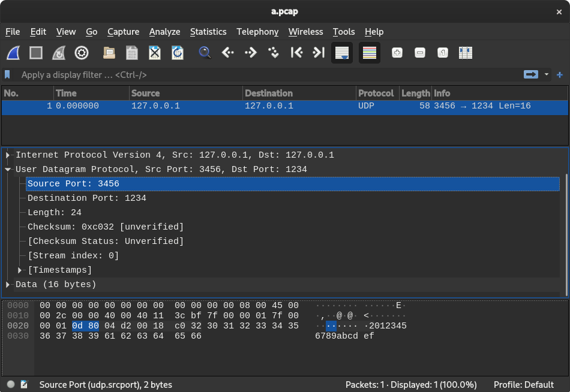
Task: Reset text to normal size
Action: [442, 53]
